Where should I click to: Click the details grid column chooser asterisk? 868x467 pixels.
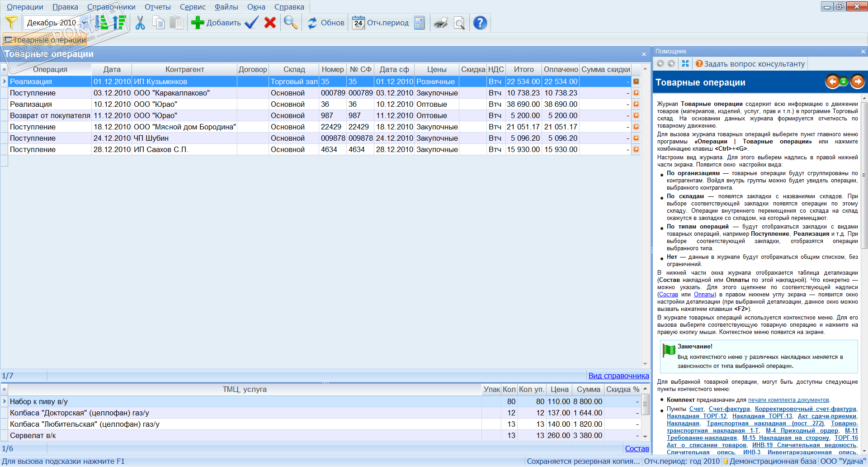4,390
